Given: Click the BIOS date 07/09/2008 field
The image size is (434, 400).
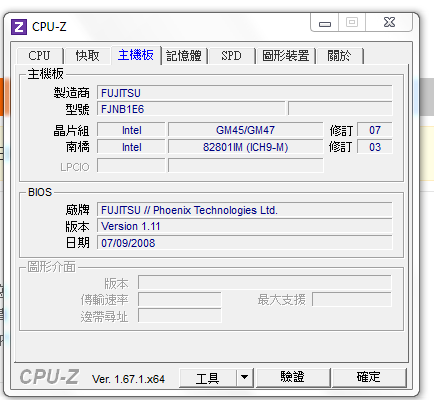Looking at the screenshot, I should click(x=244, y=243).
